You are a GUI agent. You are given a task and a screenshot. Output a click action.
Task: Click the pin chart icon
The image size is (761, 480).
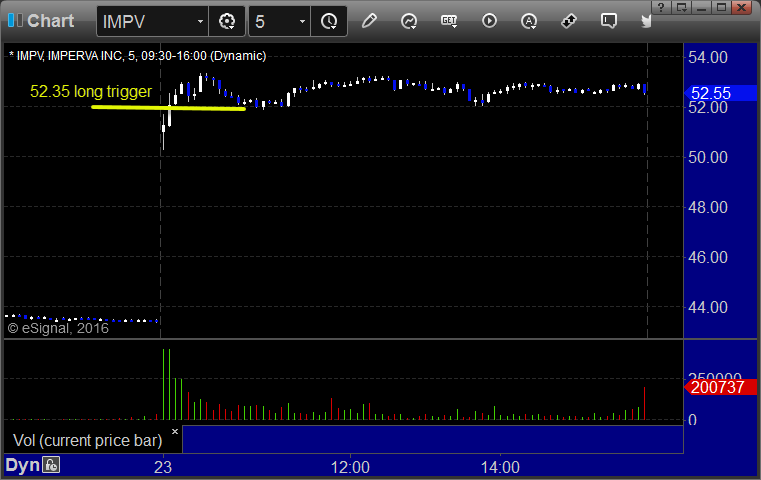pyautogui.click(x=568, y=21)
